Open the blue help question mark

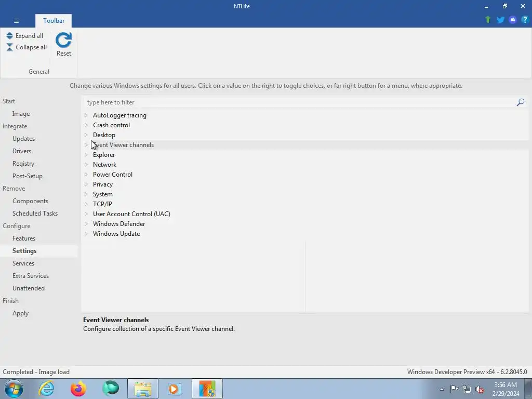click(x=525, y=20)
